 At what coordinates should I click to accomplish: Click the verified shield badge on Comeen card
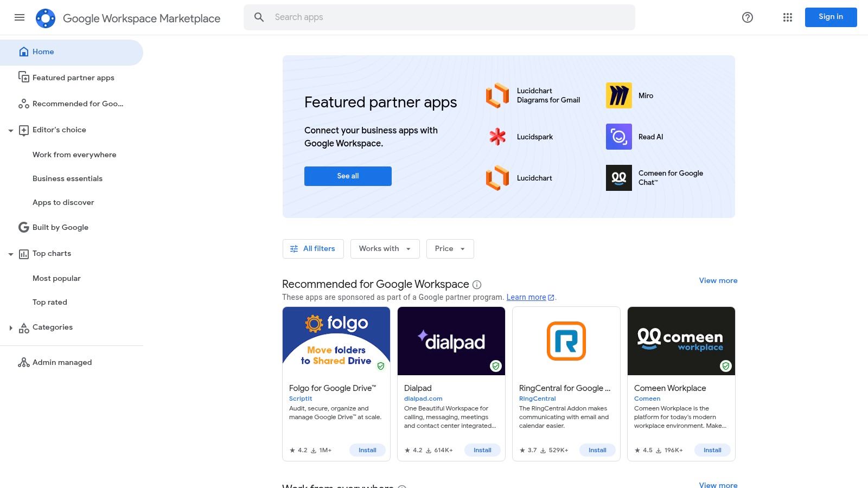coord(726,366)
